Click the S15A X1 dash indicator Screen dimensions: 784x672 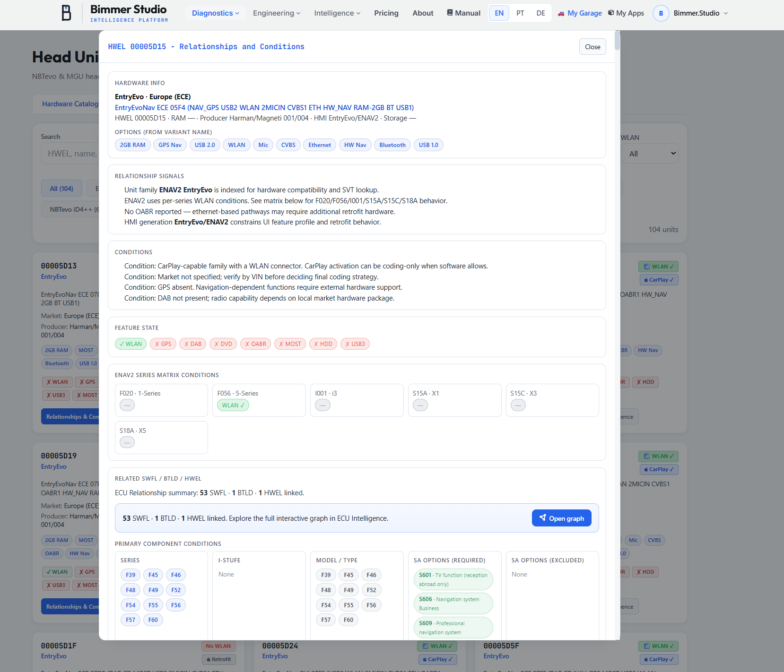(420, 405)
